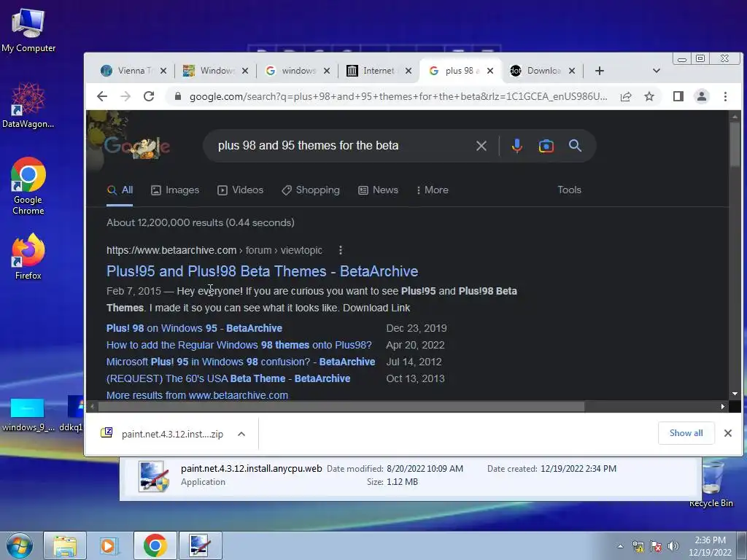Expand the tab search dropdown
Image resolution: width=747 pixels, height=560 pixels.
pos(656,71)
